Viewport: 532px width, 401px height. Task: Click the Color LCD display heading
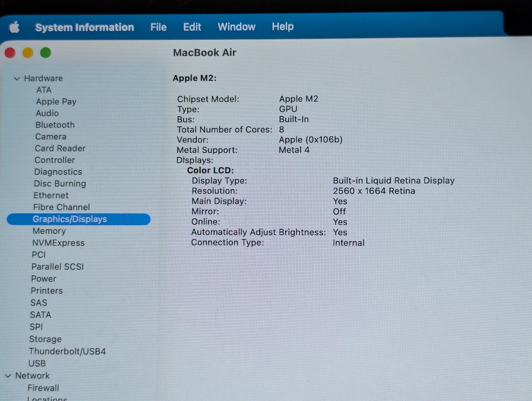pos(210,170)
